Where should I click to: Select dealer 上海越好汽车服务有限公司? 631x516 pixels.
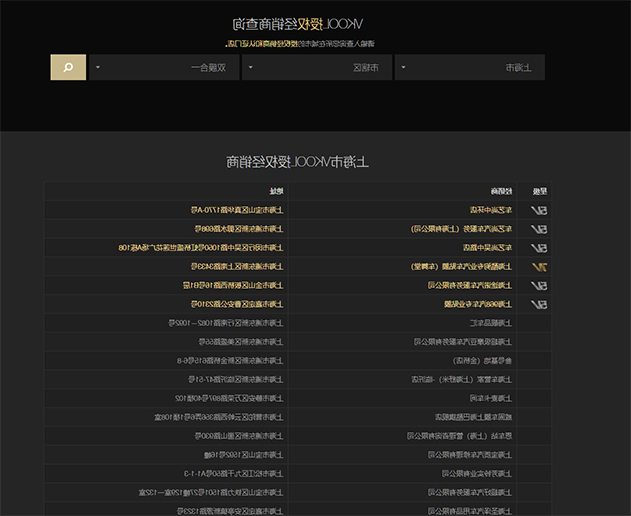click(x=470, y=493)
